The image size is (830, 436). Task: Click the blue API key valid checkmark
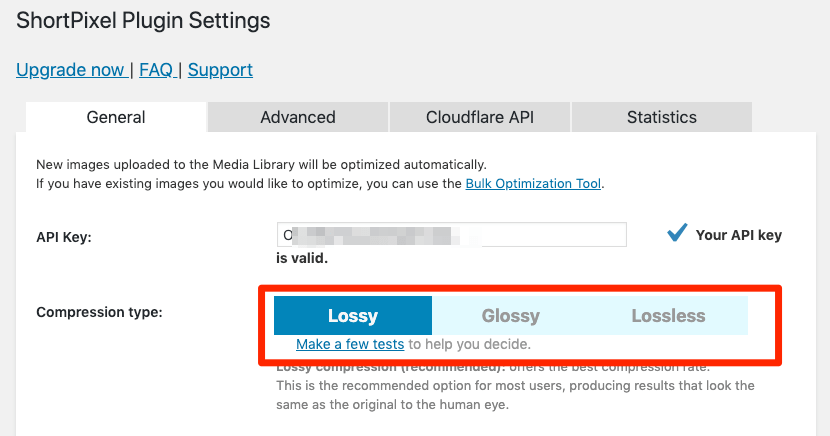(x=677, y=233)
